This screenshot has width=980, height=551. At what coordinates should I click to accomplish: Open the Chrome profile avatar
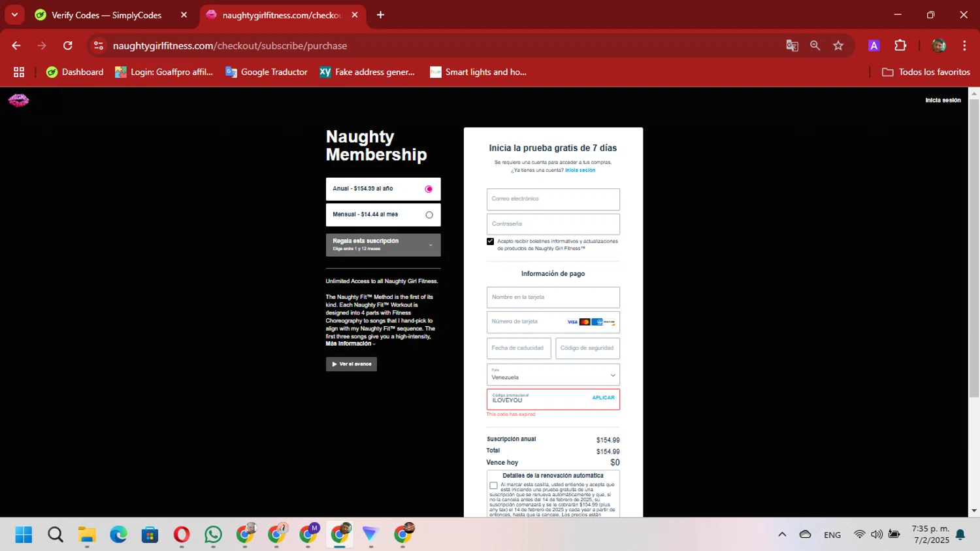coord(939,46)
